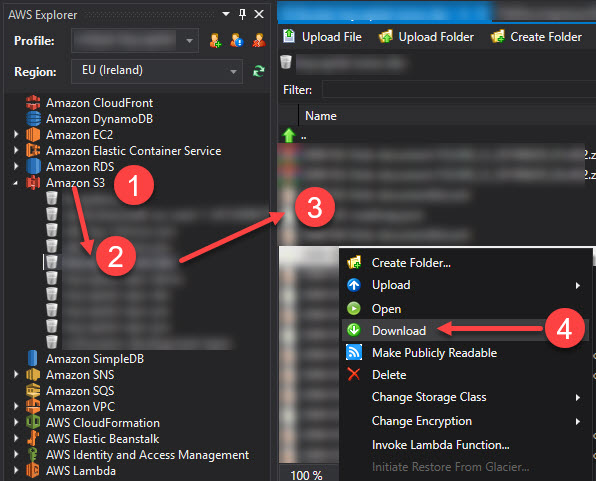Select the Amazon CloudFront tree label
The image size is (596, 481).
pyautogui.click(x=100, y=103)
